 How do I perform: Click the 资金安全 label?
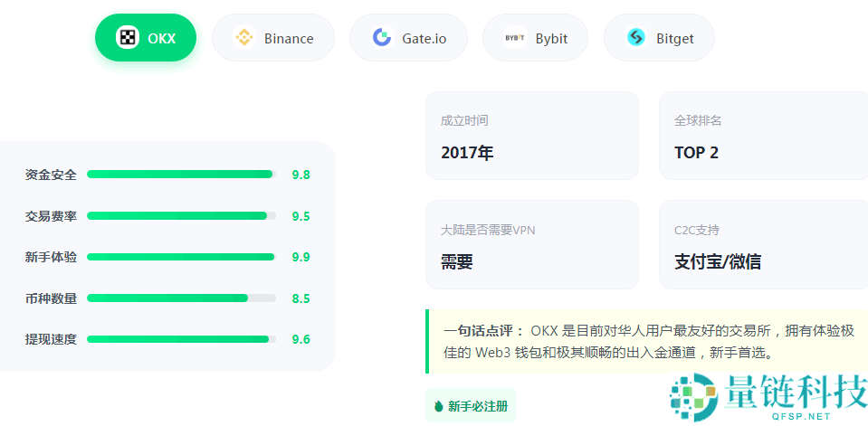pyautogui.click(x=51, y=175)
